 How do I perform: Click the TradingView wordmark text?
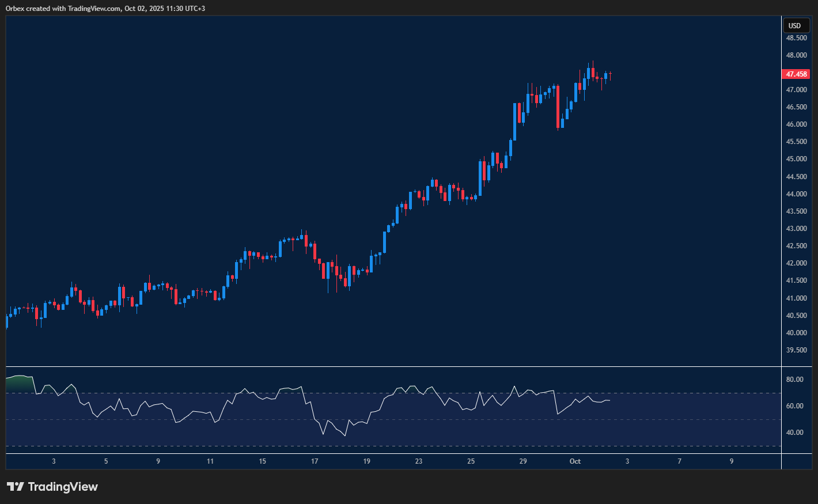63,487
